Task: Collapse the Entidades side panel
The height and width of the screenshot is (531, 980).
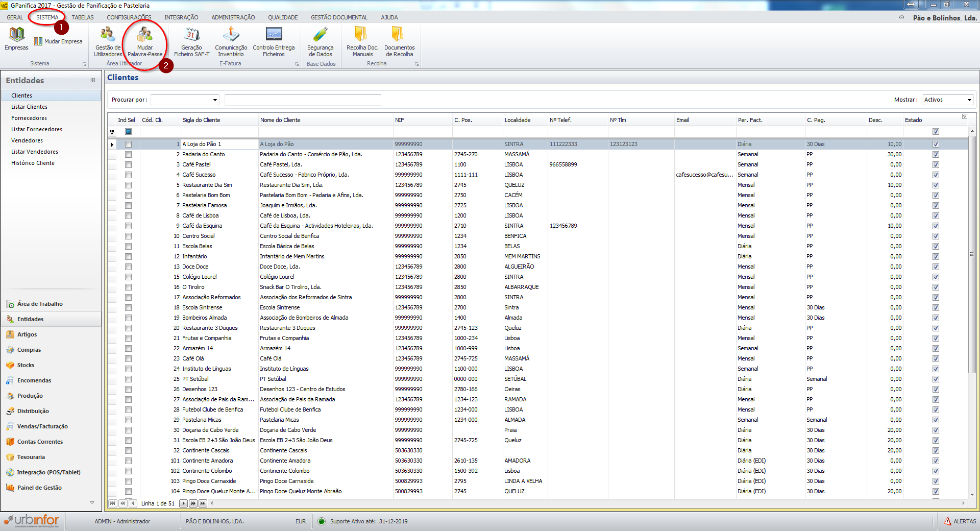Action: (x=93, y=80)
